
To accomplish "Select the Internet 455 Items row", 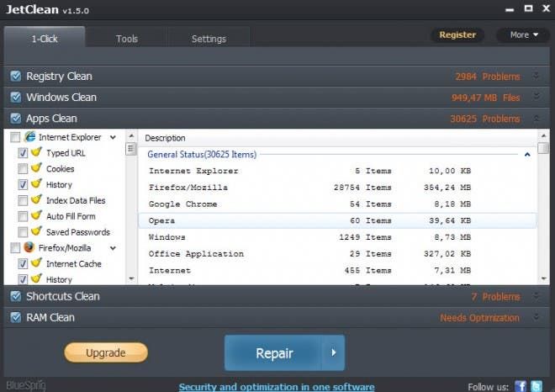I will pyautogui.click(x=338, y=270).
